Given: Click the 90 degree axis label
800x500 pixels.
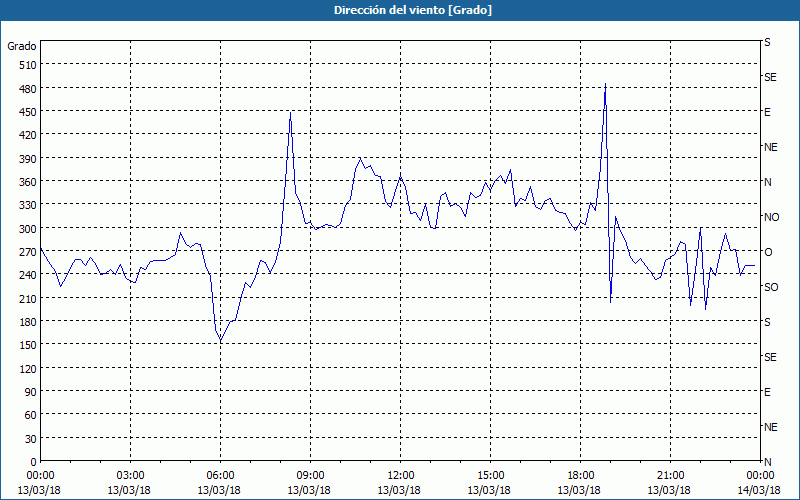Looking at the screenshot, I should click(31, 392).
